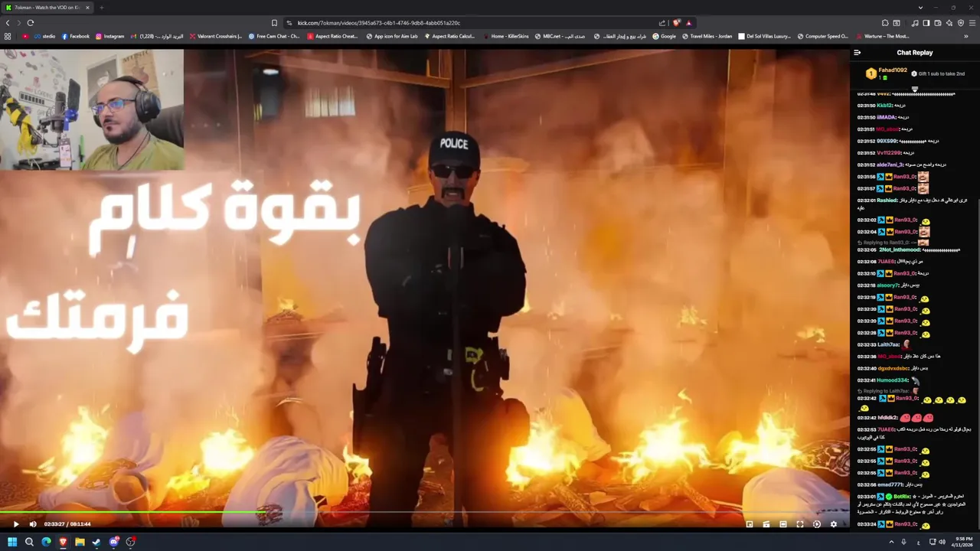Open the Valorant Crosshairs bookmark
Screen dimensions: 980x551
coord(215,36)
